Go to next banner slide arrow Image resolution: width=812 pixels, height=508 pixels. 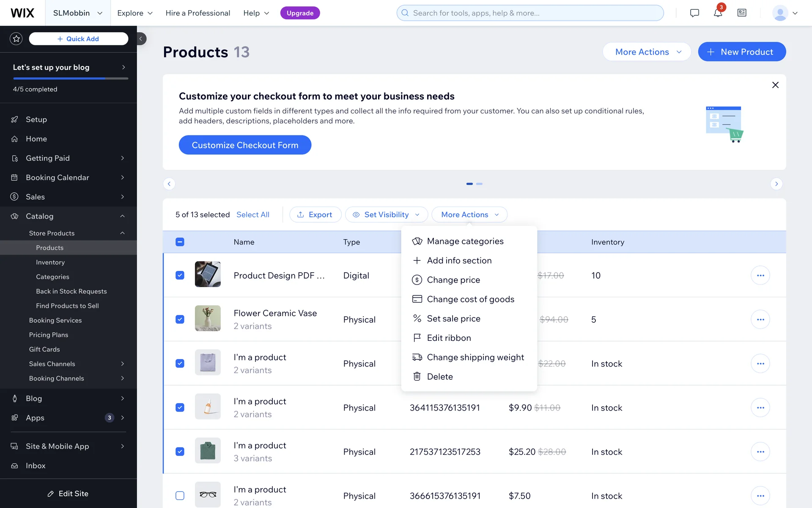tap(776, 184)
